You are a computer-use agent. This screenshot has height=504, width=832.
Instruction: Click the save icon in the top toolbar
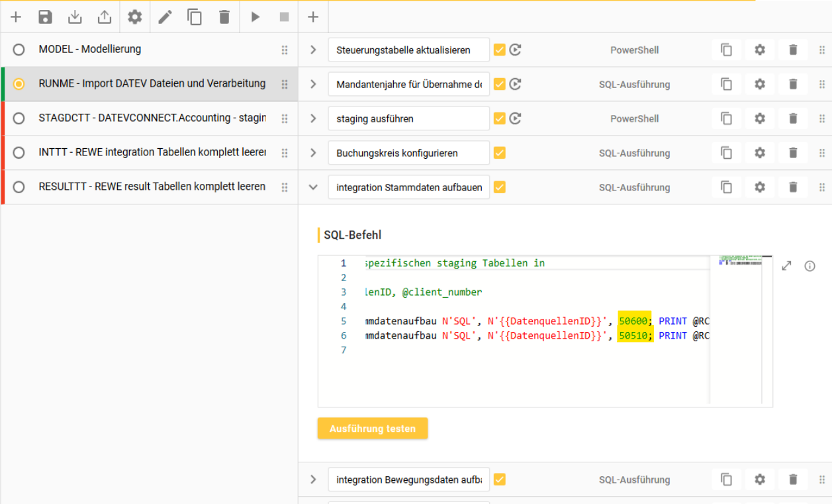pyautogui.click(x=45, y=17)
